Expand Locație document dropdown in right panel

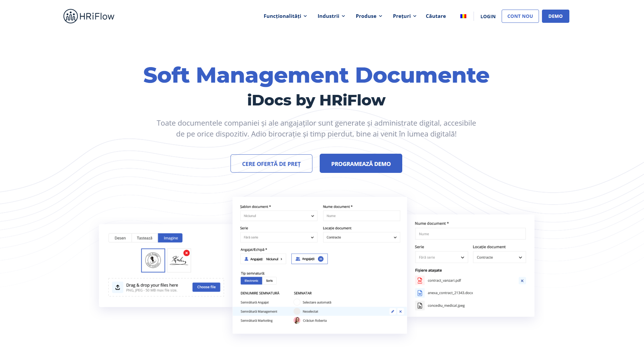coord(499,258)
